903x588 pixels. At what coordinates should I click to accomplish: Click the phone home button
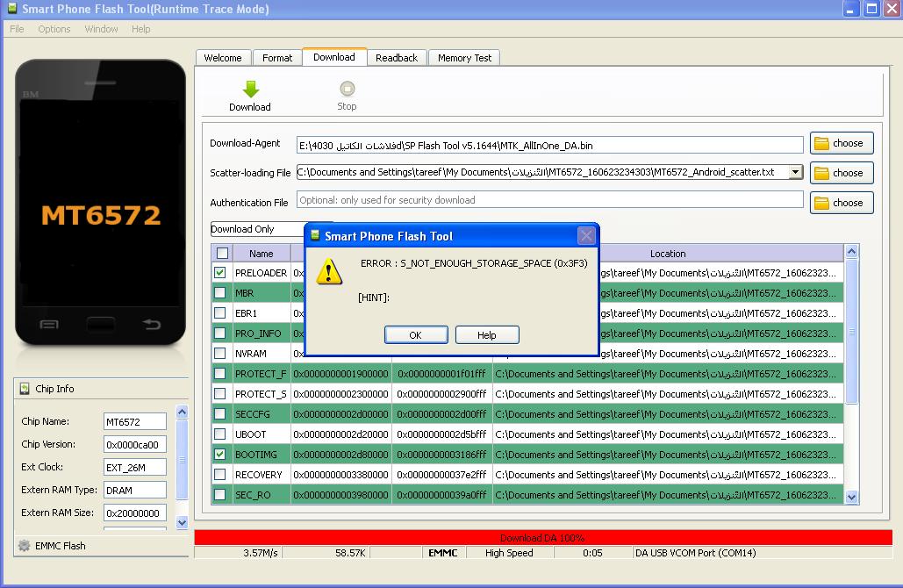(101, 325)
